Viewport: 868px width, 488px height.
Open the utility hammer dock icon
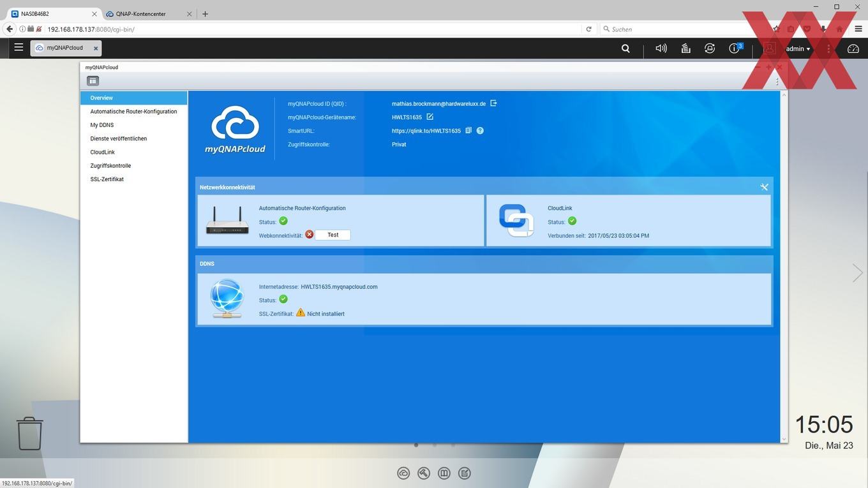[x=424, y=473]
